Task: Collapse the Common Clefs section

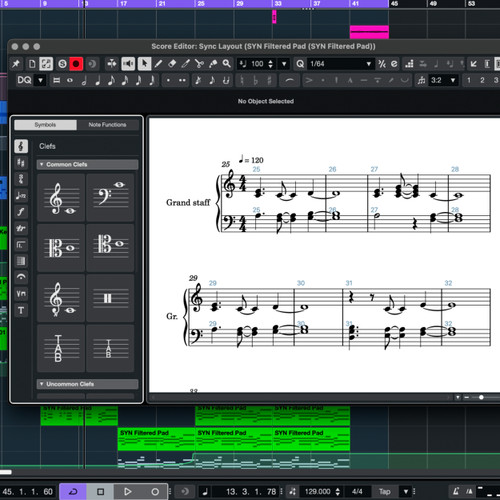Action: click(x=42, y=164)
